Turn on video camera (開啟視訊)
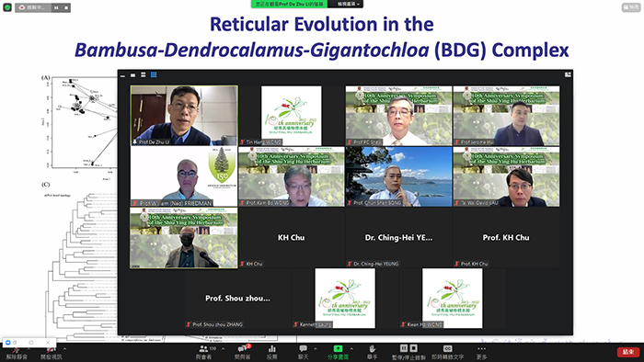 [51, 353]
